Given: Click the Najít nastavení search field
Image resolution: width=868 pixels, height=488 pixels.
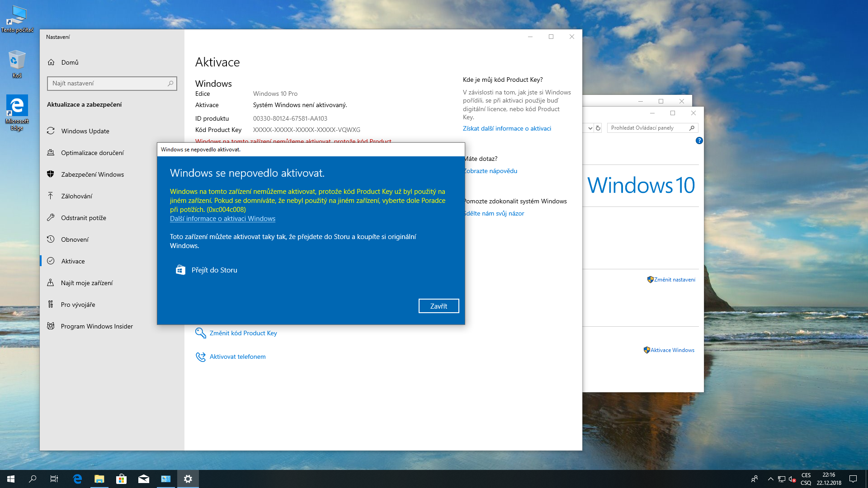Looking at the screenshot, I should (x=108, y=84).
